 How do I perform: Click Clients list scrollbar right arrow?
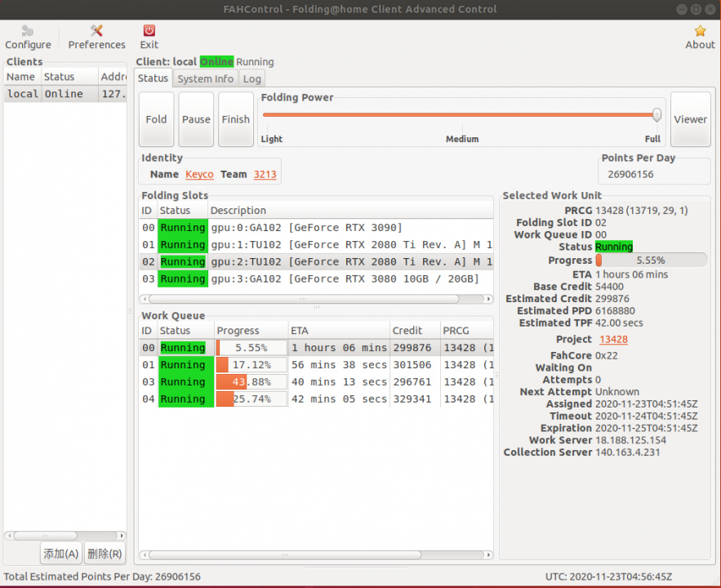122,536
